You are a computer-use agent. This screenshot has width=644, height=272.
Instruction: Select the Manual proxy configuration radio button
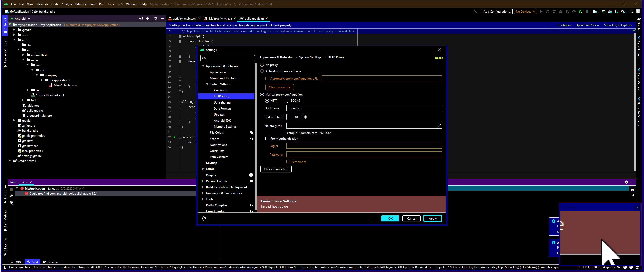pos(262,94)
